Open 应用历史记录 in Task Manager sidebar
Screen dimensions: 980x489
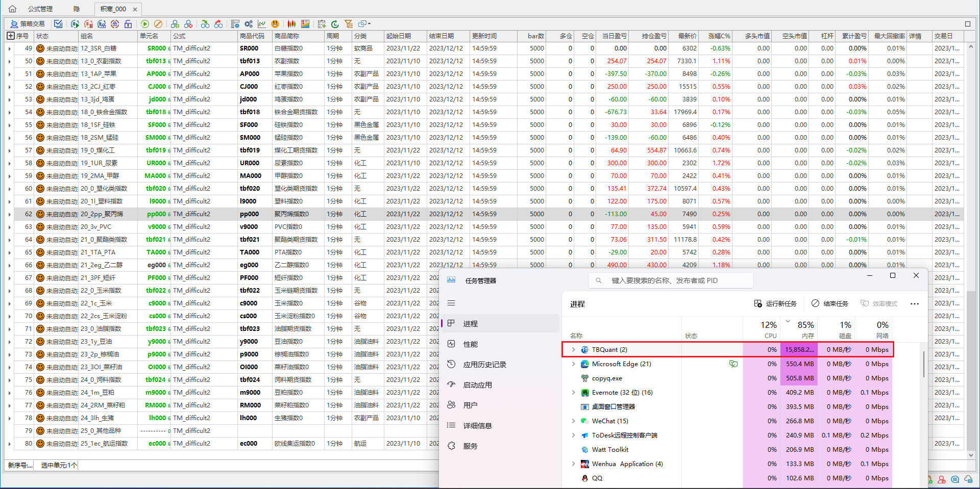click(500, 365)
